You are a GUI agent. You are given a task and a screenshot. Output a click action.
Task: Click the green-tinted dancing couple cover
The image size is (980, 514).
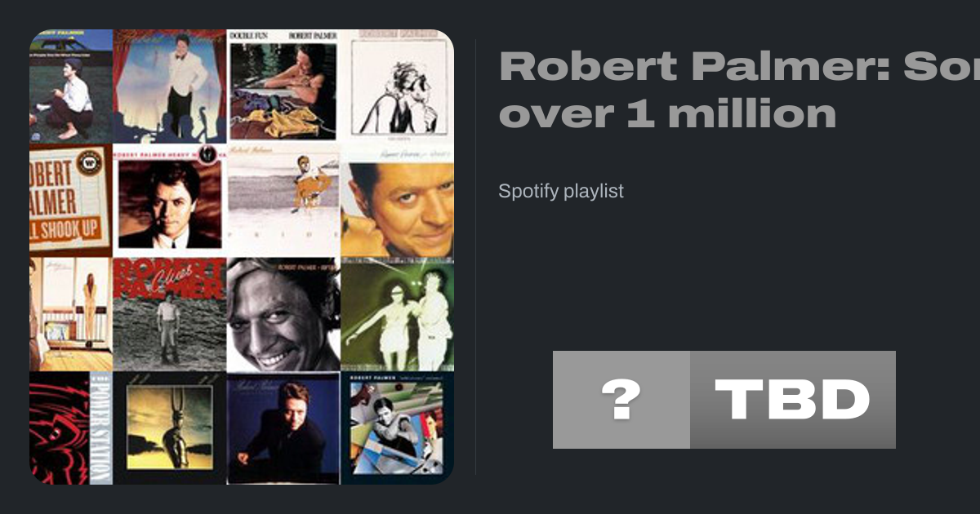397,315
